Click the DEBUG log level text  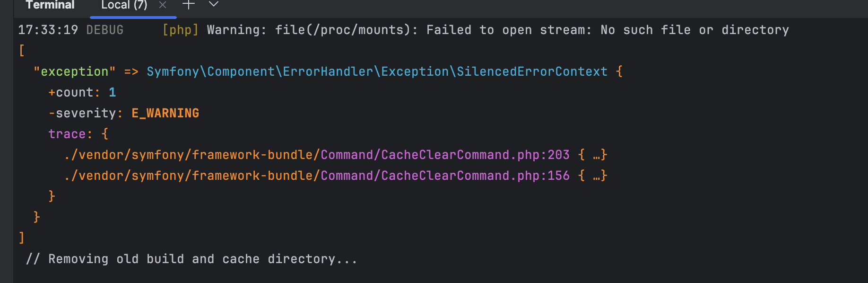[104, 30]
